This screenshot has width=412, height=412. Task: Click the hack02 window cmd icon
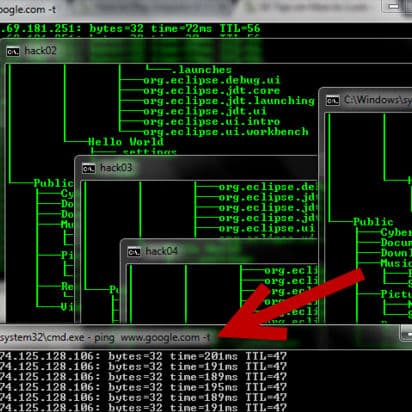pos(13,52)
